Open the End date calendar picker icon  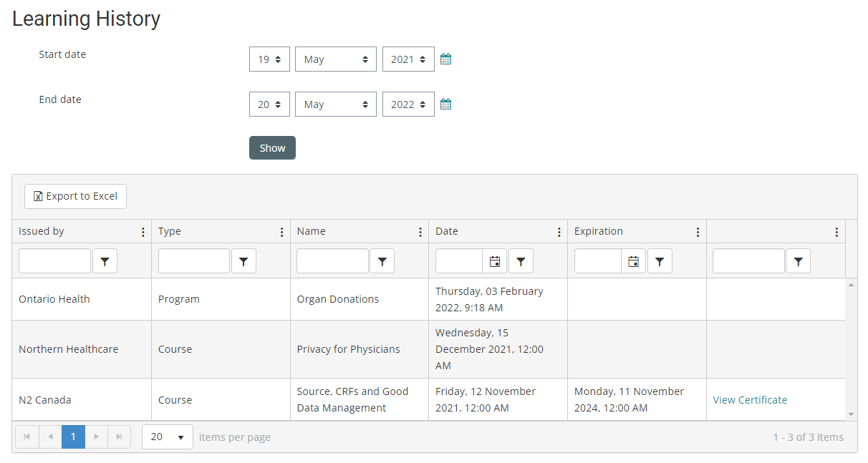click(445, 104)
